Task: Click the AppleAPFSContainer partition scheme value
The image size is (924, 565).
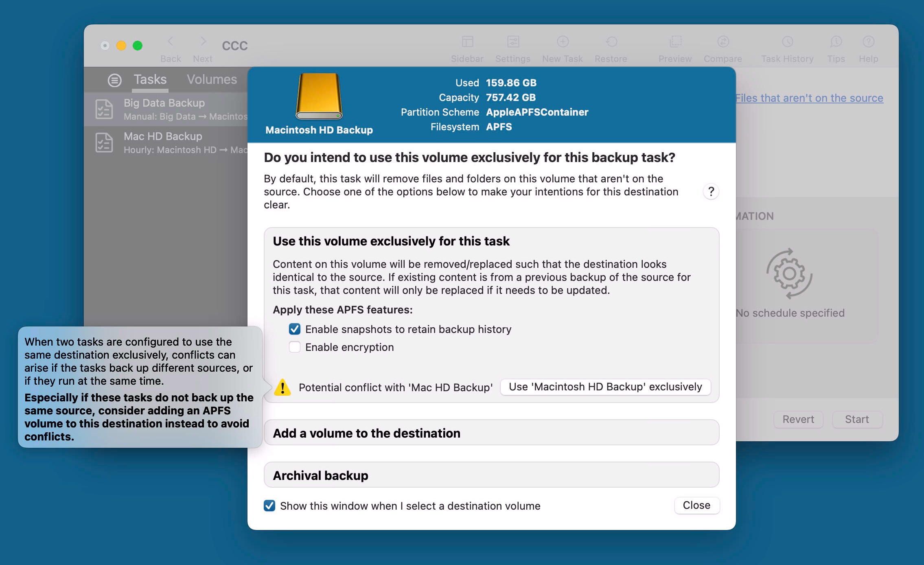Action: click(x=537, y=112)
